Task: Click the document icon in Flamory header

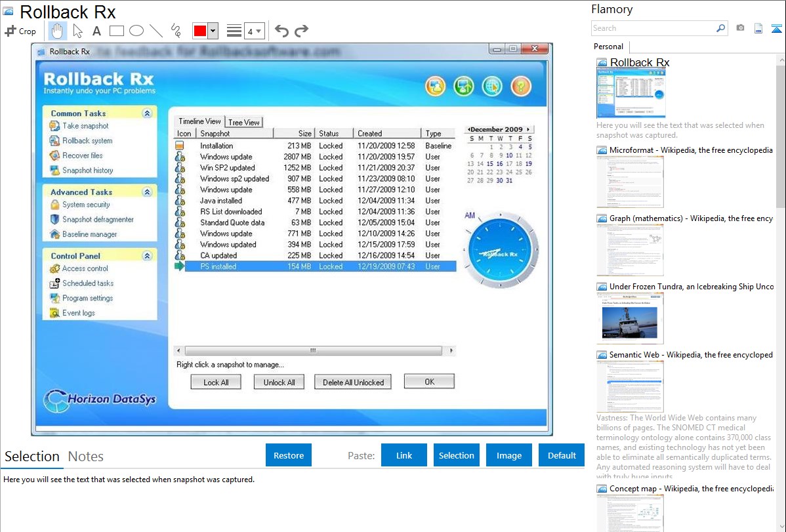Action: coord(758,28)
